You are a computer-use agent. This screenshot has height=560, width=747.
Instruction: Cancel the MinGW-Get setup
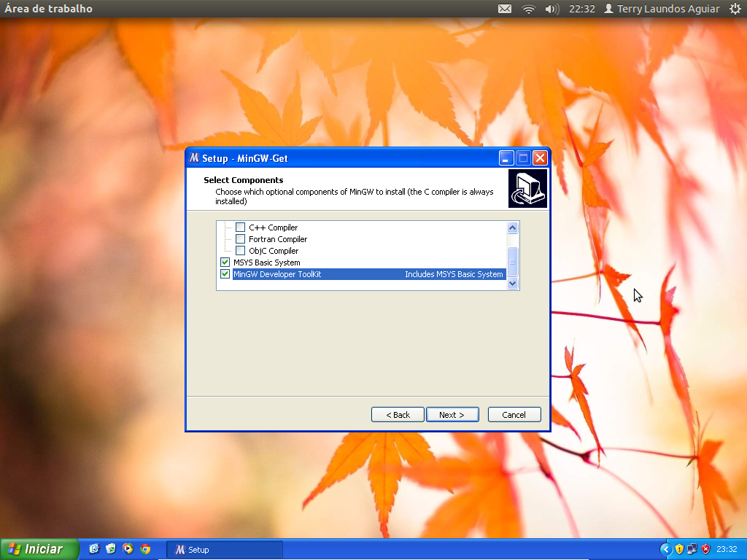514,415
